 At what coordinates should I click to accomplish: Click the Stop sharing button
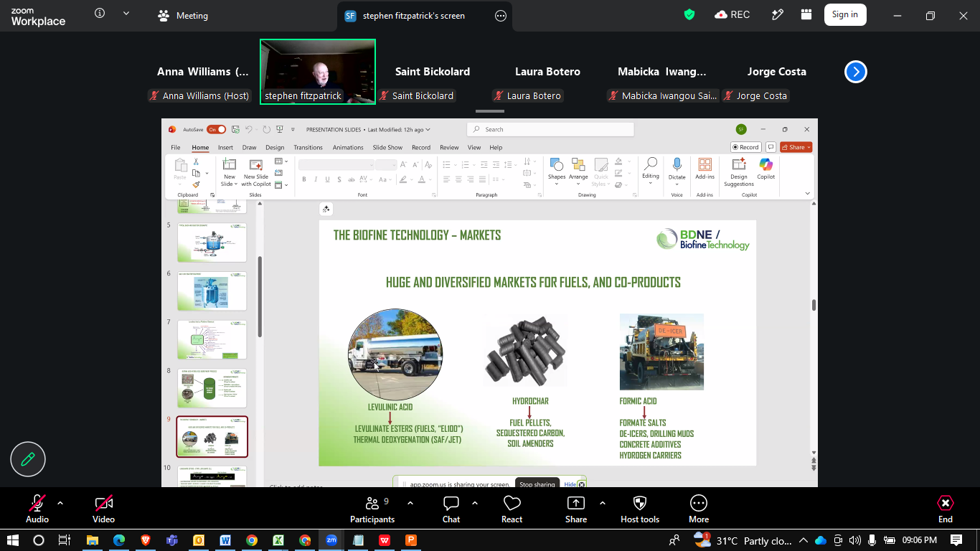pyautogui.click(x=537, y=484)
